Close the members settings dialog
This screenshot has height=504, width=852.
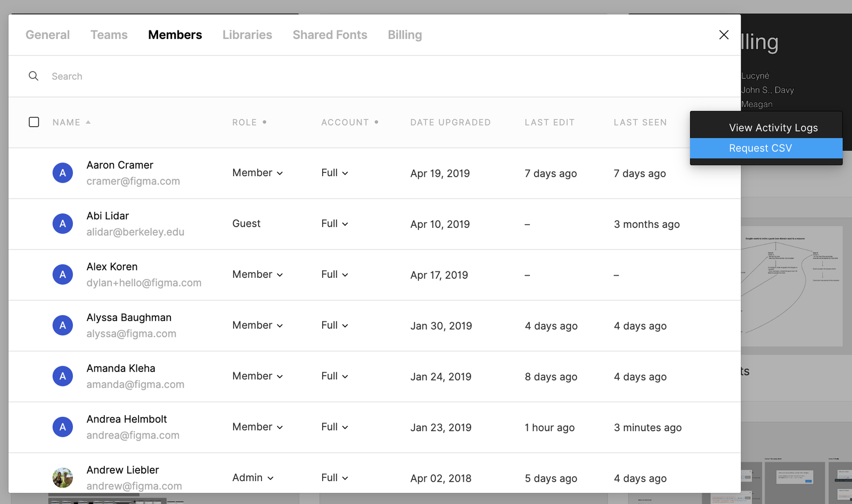click(x=724, y=35)
